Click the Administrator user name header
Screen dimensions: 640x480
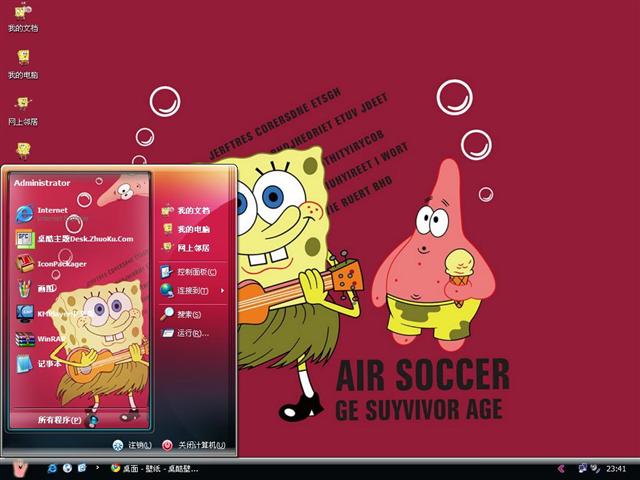pos(42,183)
